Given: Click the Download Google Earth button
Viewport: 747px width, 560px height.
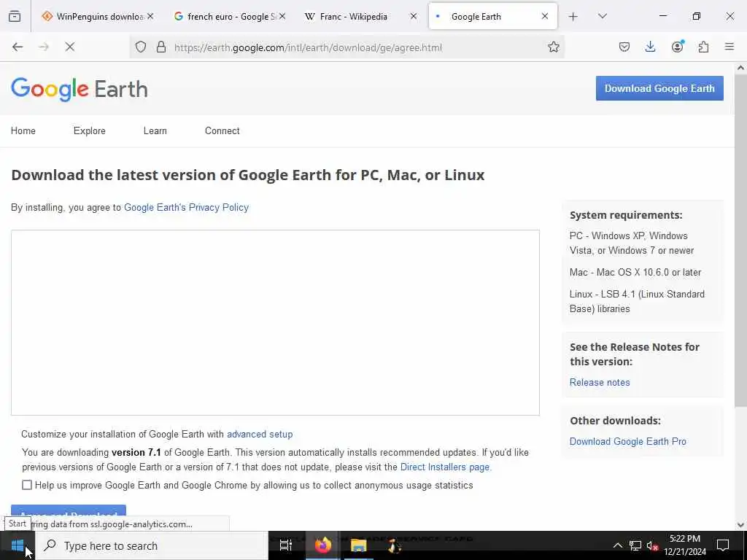Looking at the screenshot, I should coord(659,88).
